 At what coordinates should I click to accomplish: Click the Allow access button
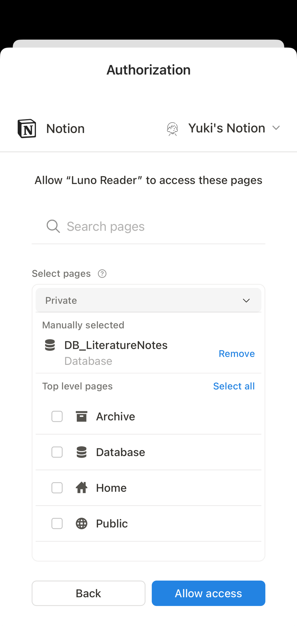tap(208, 593)
